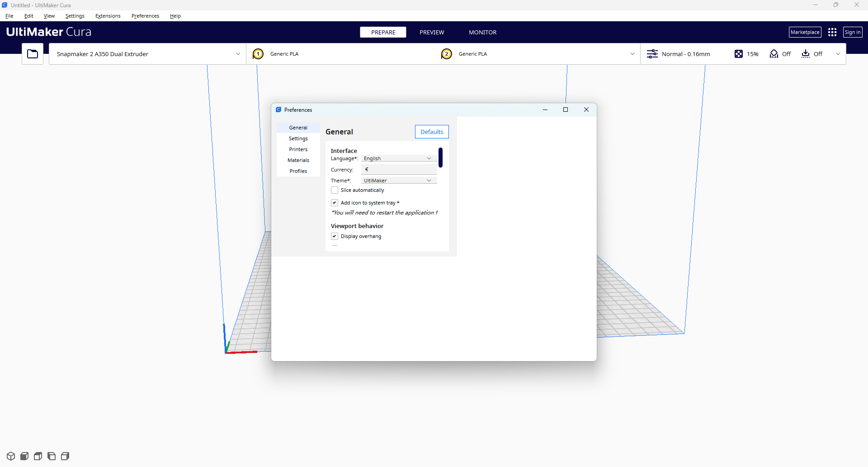This screenshot has width=868, height=467.
Task: Maximize the Preferences dialog
Action: pos(565,110)
